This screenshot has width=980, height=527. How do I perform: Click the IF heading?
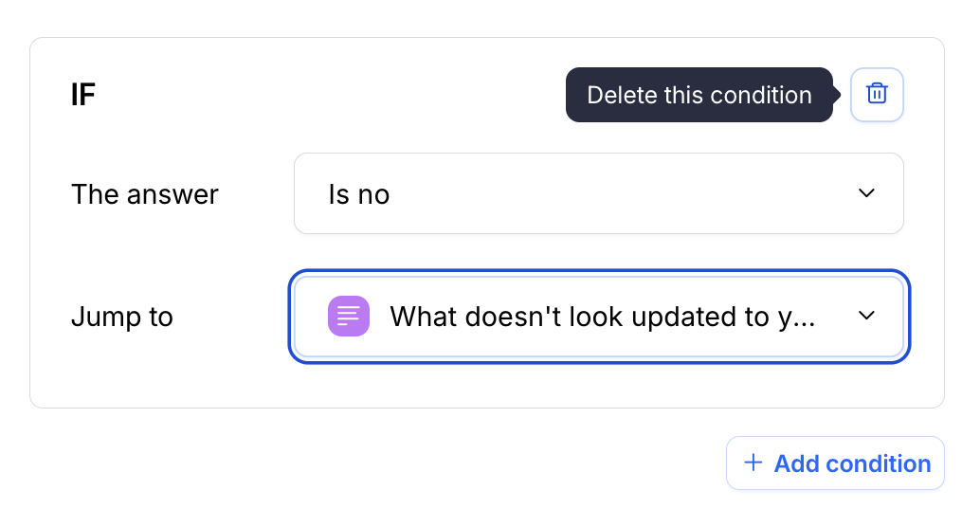point(83,95)
